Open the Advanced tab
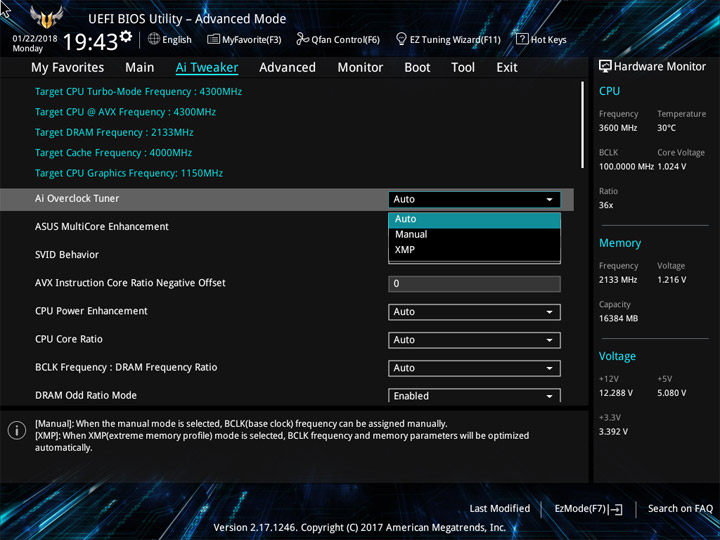Image resolution: width=720 pixels, height=540 pixels. (x=287, y=68)
